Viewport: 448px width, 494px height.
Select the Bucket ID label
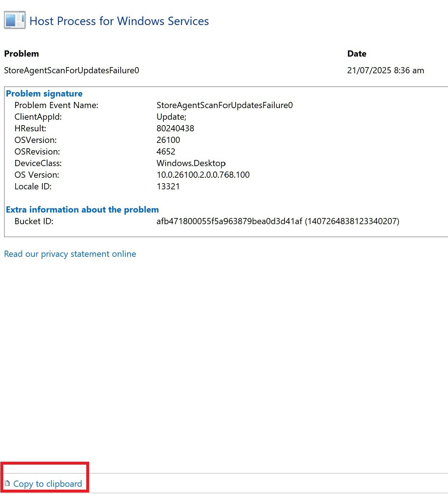(34, 221)
